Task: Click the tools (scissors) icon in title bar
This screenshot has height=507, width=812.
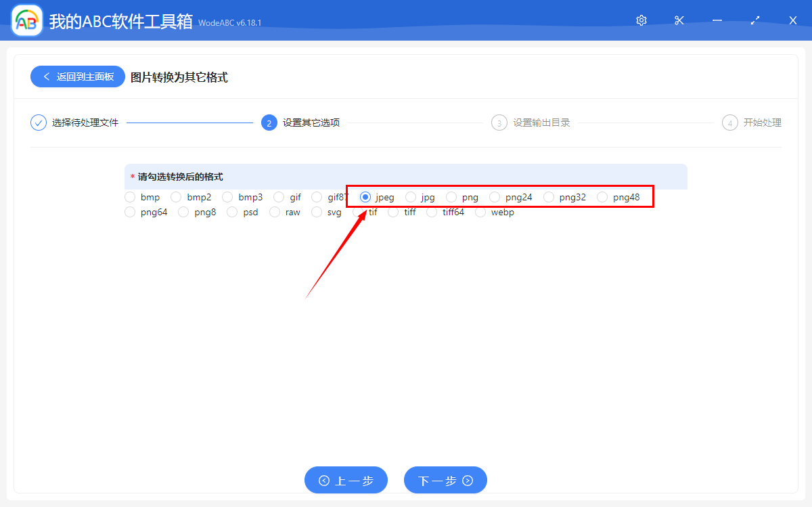Action: 679,20
